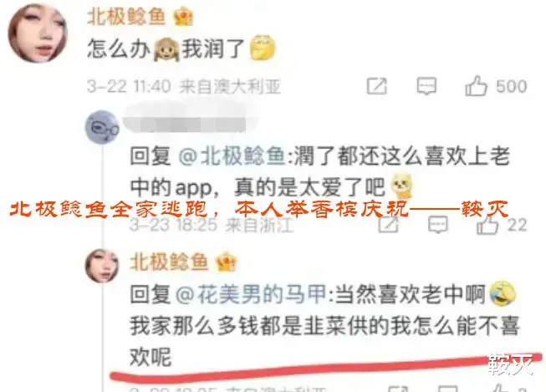Click comment text 怎么办我润了
This screenshot has width=546, height=392.
[x=181, y=48]
